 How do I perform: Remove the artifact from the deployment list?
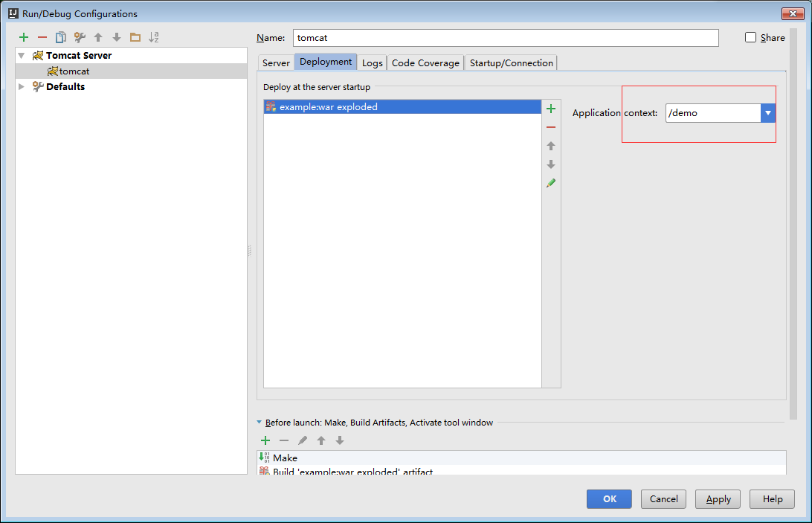(551, 127)
